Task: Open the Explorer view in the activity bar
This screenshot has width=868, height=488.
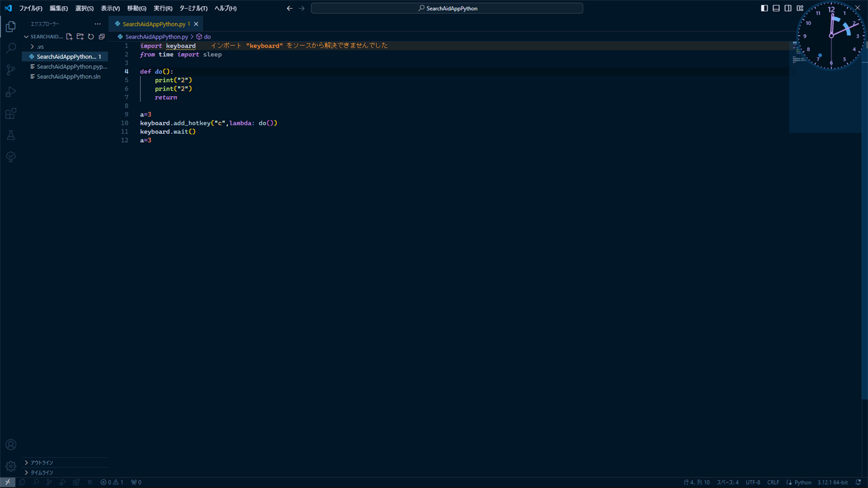Action: (11, 27)
